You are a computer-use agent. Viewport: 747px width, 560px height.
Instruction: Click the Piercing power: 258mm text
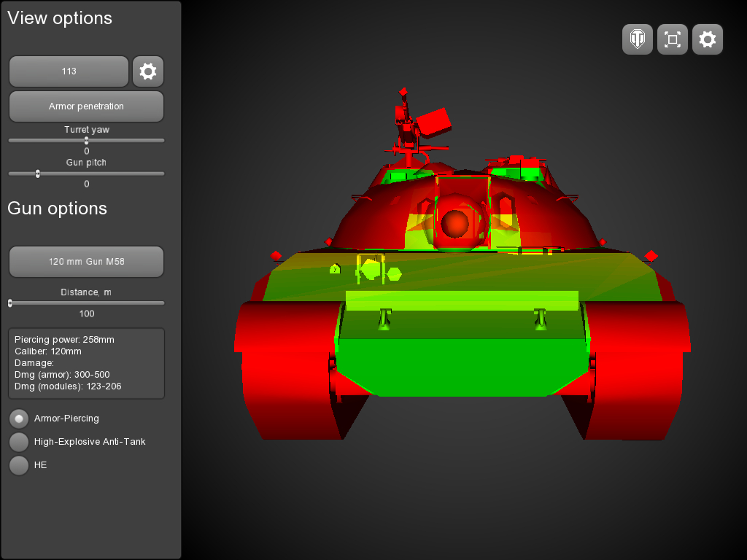click(64, 340)
